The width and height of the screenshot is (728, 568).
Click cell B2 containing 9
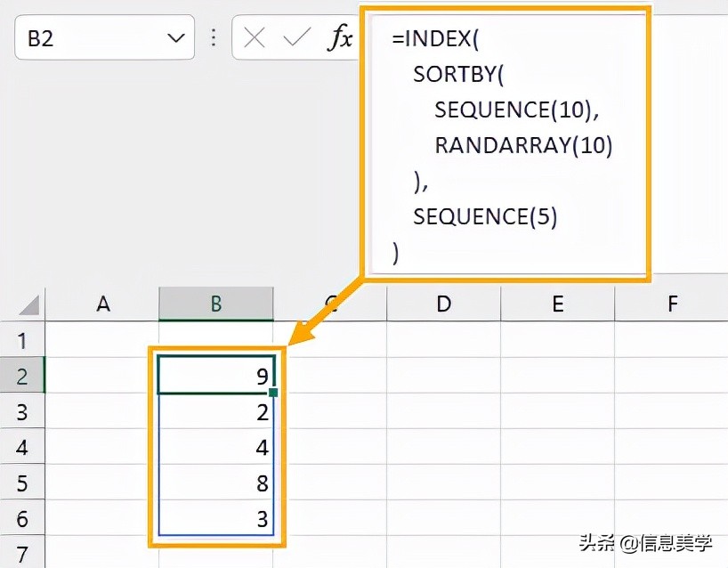(x=215, y=376)
